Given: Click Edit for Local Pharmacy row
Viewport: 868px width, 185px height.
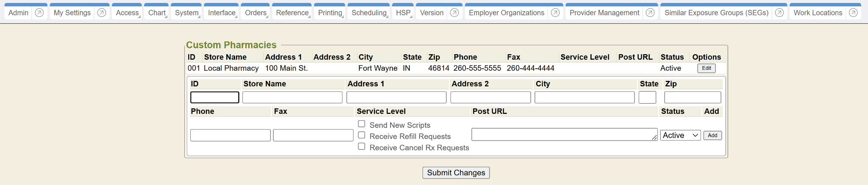Looking at the screenshot, I should point(706,68).
